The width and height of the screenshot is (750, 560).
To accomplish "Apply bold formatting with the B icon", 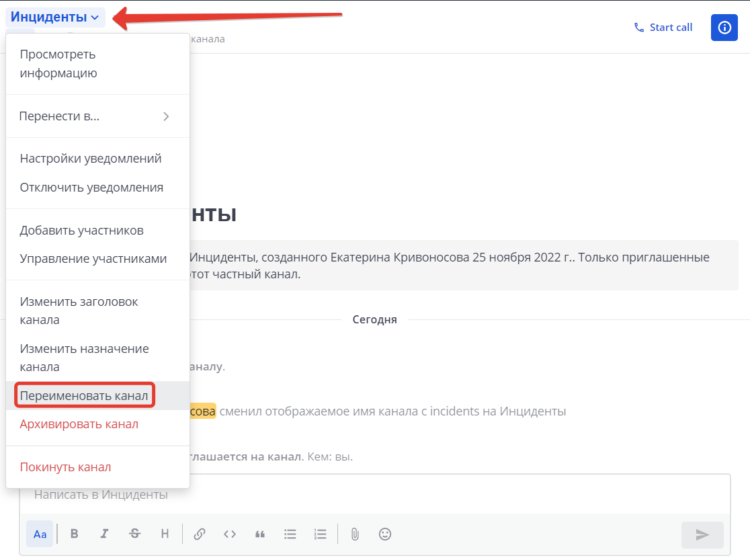I will tap(74, 534).
